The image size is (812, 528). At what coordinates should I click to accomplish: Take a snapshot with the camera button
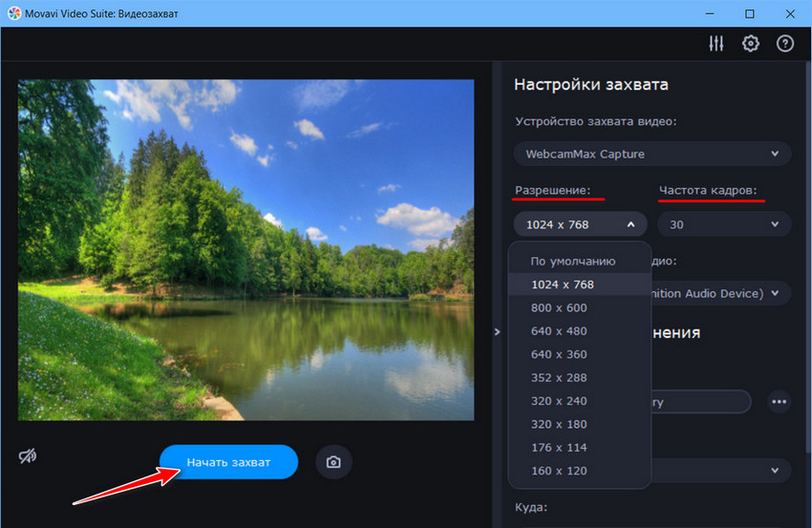(x=333, y=462)
